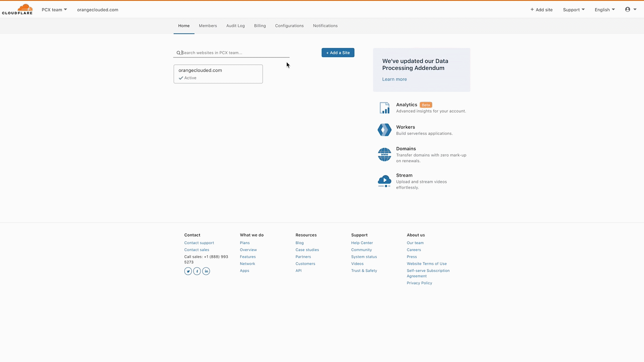Open the Workers title link
644x362 pixels.
(x=406, y=127)
